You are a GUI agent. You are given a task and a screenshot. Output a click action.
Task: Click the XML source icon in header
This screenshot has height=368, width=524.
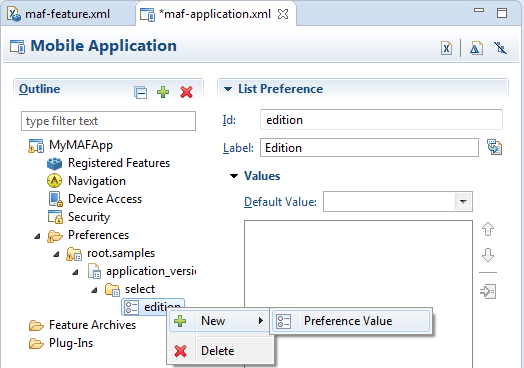[446, 48]
